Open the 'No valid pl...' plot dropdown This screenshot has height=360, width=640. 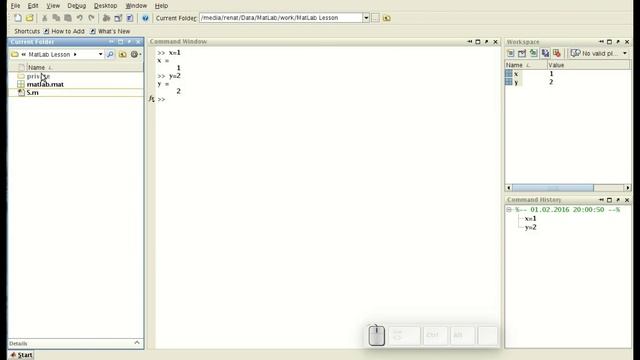coord(624,53)
